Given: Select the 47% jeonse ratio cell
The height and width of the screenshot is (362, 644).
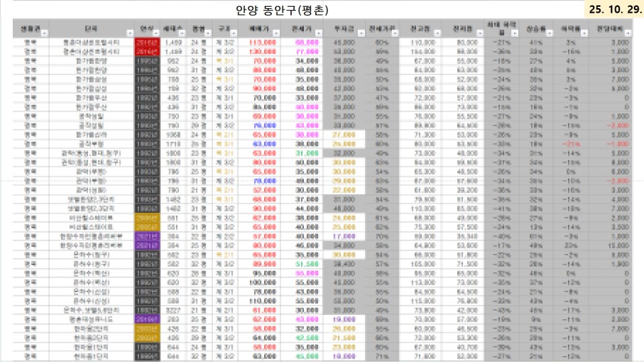Looking at the screenshot, I should click(382, 97).
